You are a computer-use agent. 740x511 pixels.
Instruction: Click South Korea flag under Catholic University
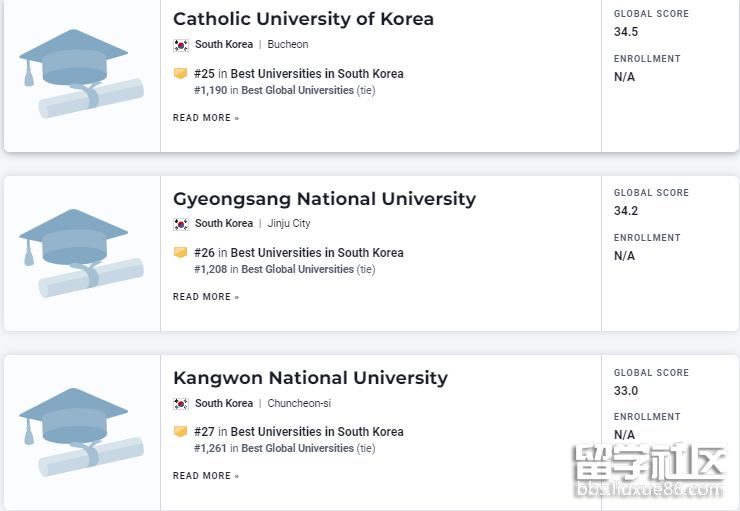pos(181,45)
